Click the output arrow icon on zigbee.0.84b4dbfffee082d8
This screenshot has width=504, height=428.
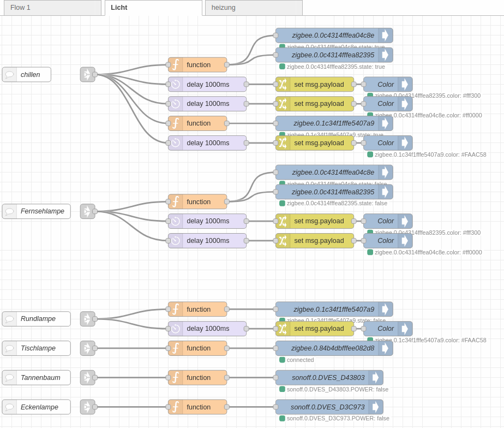click(385, 348)
